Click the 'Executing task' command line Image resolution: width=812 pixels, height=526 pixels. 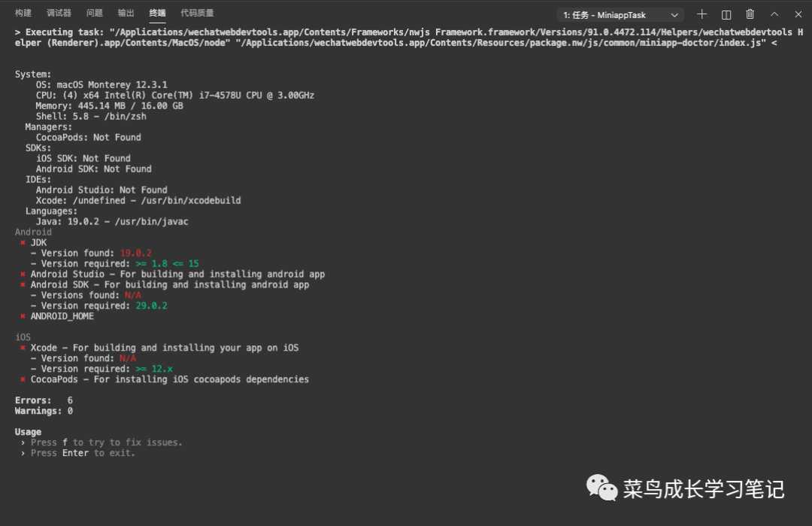click(408, 38)
